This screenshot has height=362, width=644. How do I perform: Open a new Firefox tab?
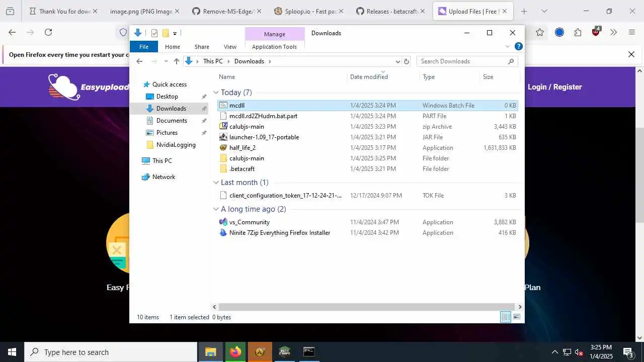point(524,11)
